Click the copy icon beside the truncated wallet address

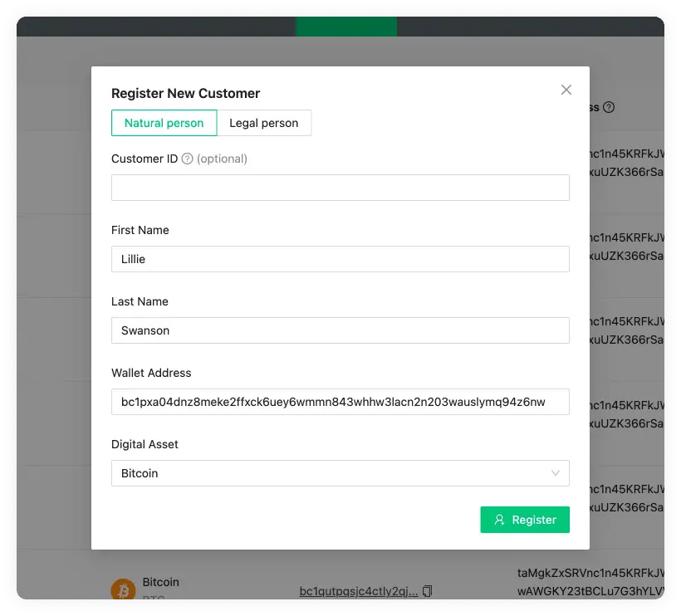coord(426,591)
